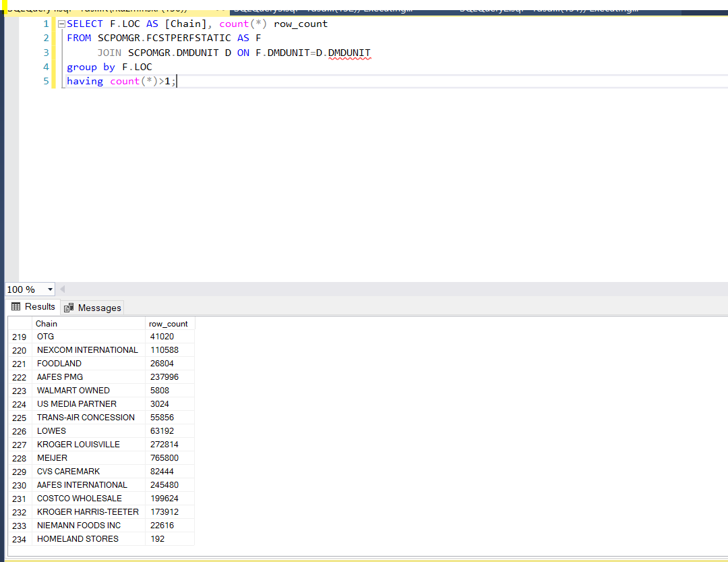The width and height of the screenshot is (728, 562).
Task: Switch to the Results tab
Action: pos(33,307)
